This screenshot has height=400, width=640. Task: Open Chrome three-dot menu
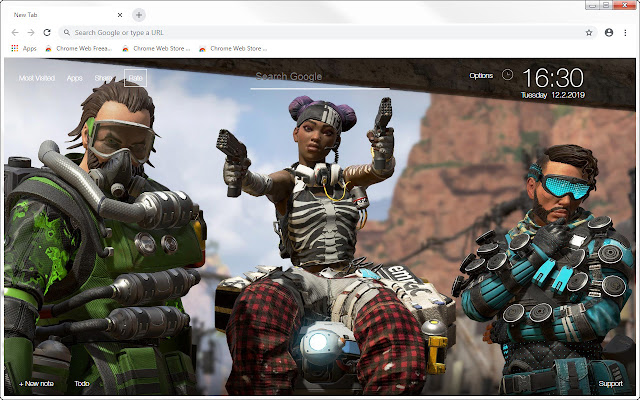[625, 33]
